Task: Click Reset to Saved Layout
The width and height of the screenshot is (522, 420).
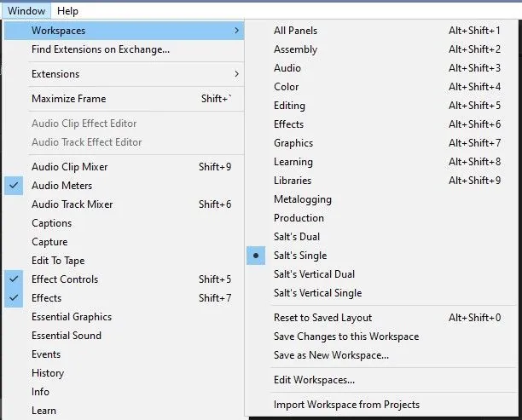Action: (322, 318)
